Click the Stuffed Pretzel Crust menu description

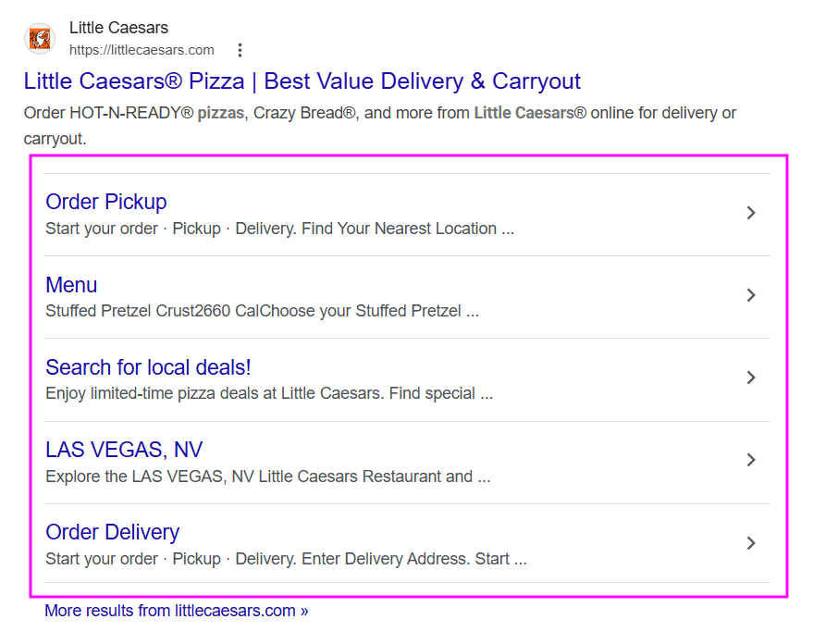tap(262, 311)
